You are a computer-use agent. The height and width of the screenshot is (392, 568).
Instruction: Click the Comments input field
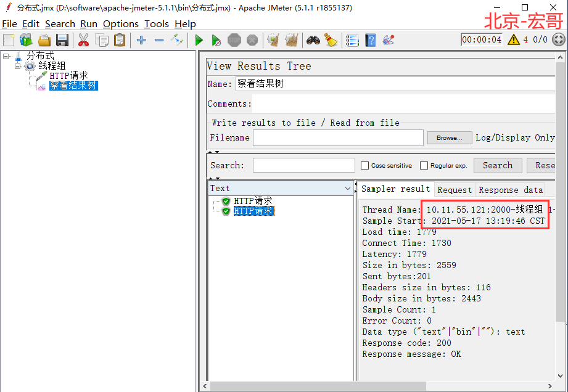coord(403,104)
